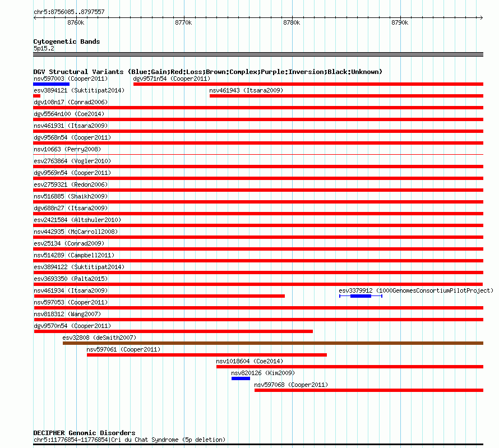Open nsv818312 (Wang2007) variant

pos(67,314)
